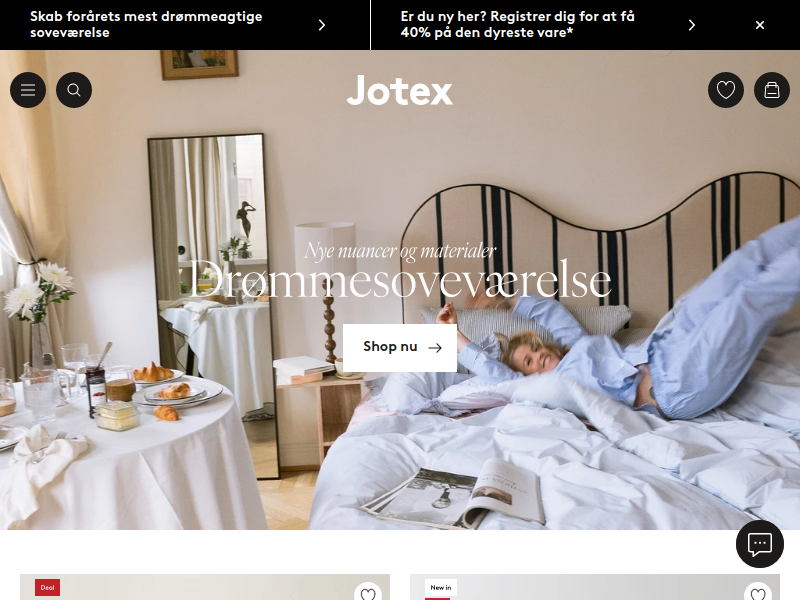This screenshot has height=600, width=800.
Task: Open the Deal product thumbnail image
Action: 205,587
